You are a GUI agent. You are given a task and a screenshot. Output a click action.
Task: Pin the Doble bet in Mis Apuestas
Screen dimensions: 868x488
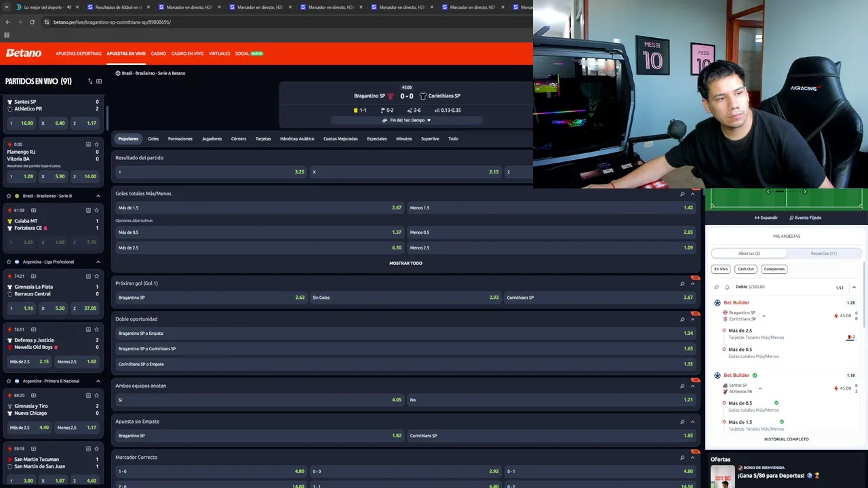point(717,287)
